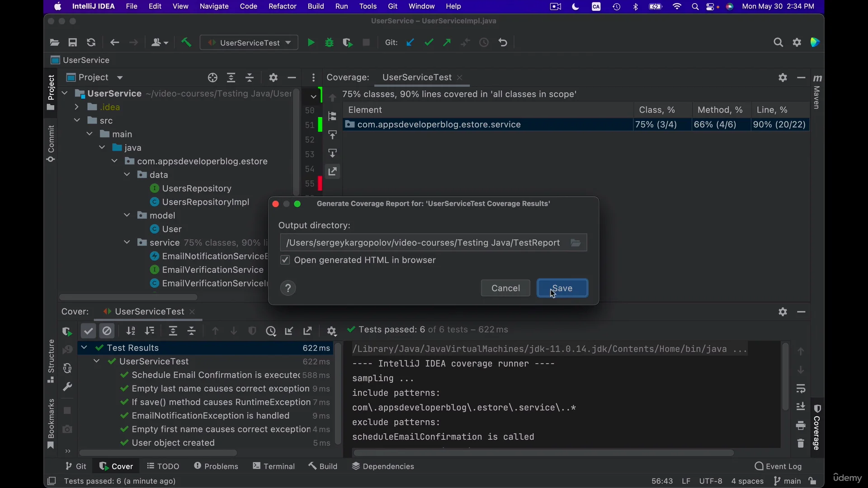This screenshot has width=868, height=488.
Task: Rollback changes with the undo arrow icon
Action: [x=503, y=42]
